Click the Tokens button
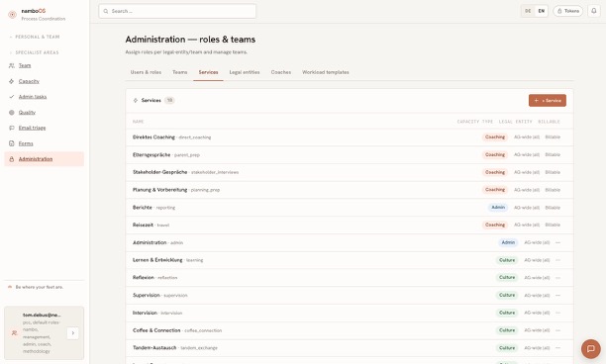 (567, 11)
